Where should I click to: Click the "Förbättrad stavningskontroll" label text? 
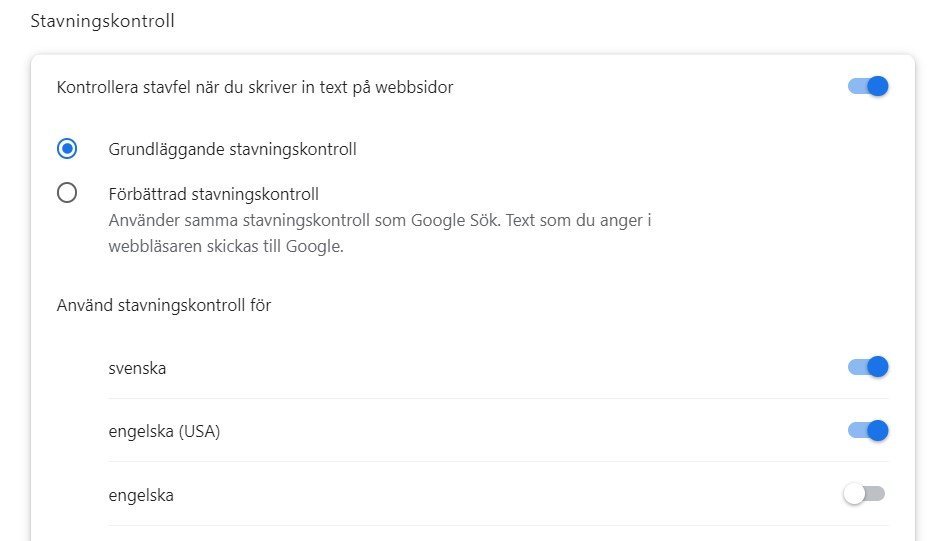click(x=213, y=194)
